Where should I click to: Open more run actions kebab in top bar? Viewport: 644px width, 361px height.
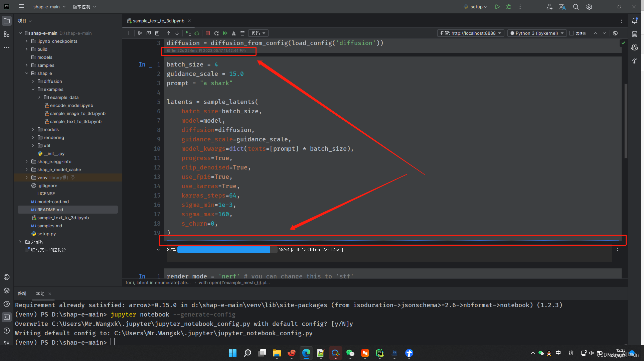click(520, 7)
